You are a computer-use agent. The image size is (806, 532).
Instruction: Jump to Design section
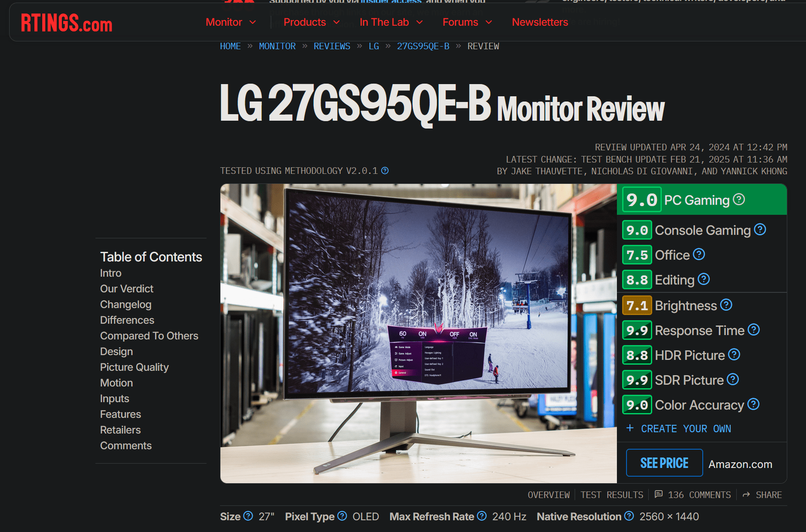click(116, 352)
